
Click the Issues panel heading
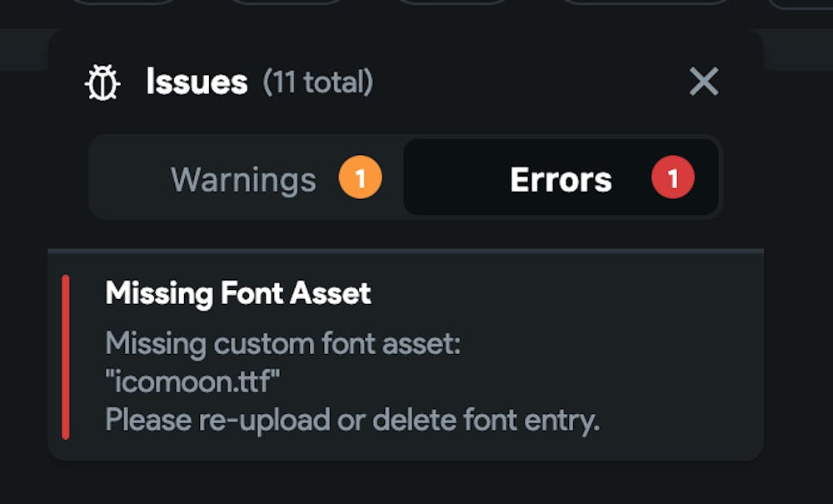point(197,82)
